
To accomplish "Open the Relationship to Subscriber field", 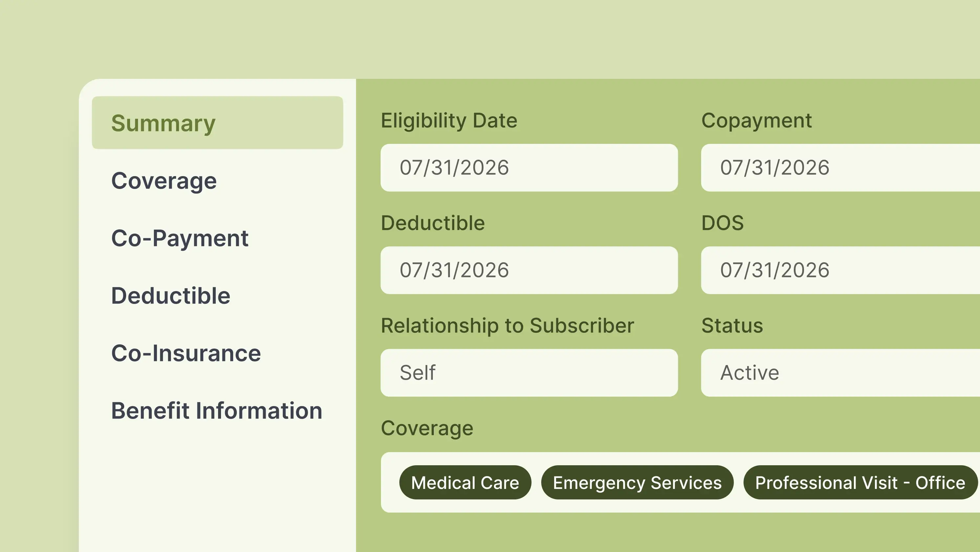I will (x=529, y=372).
